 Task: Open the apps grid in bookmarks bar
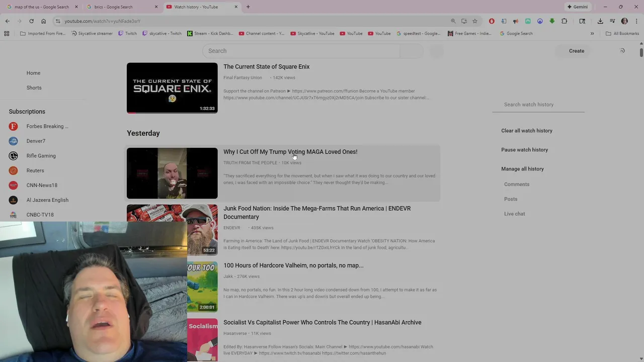7,34
